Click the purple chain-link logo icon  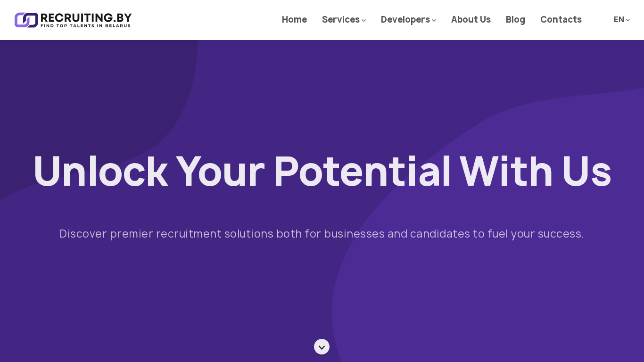click(x=26, y=20)
